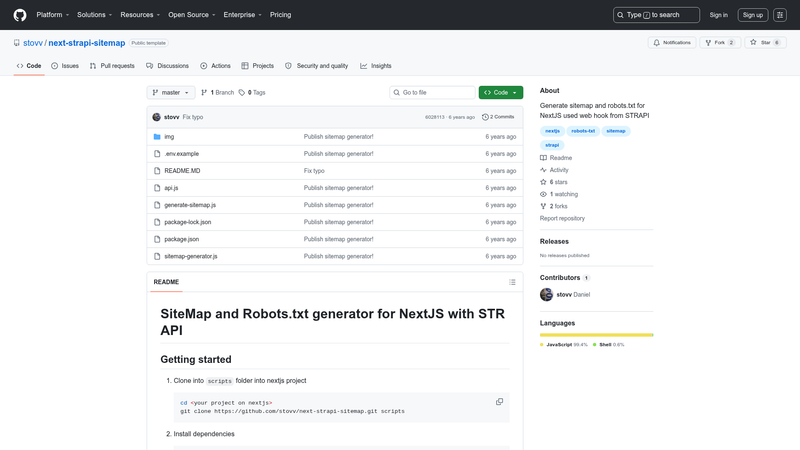Expand the Resources menu
Image resolution: width=800 pixels, height=450 pixels.
(x=140, y=15)
